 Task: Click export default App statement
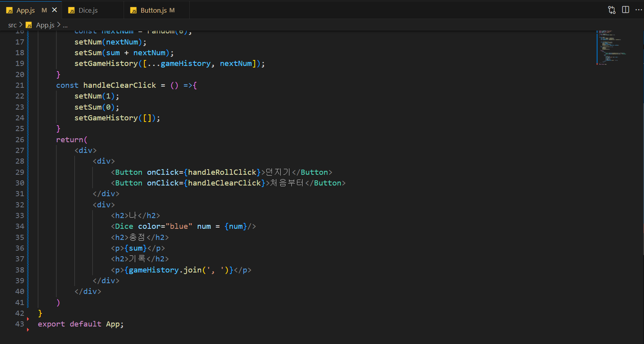pyautogui.click(x=81, y=324)
